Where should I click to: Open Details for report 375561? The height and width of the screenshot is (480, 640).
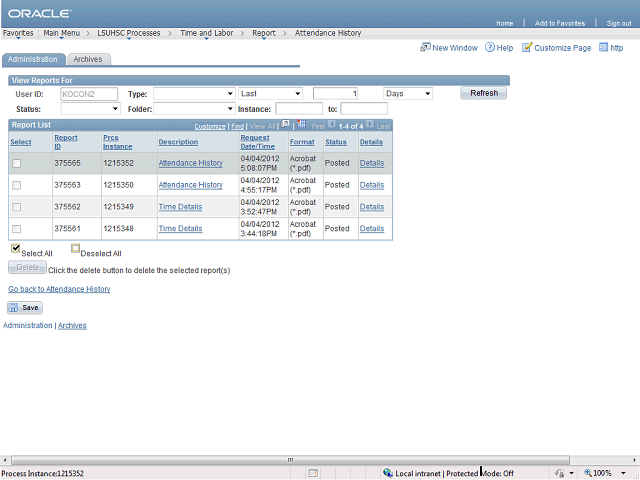tap(372, 229)
